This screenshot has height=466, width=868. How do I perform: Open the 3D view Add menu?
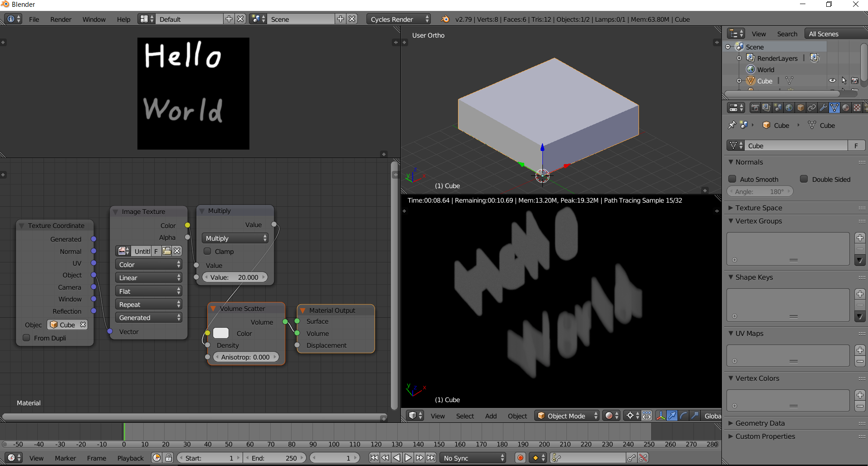[x=491, y=416]
